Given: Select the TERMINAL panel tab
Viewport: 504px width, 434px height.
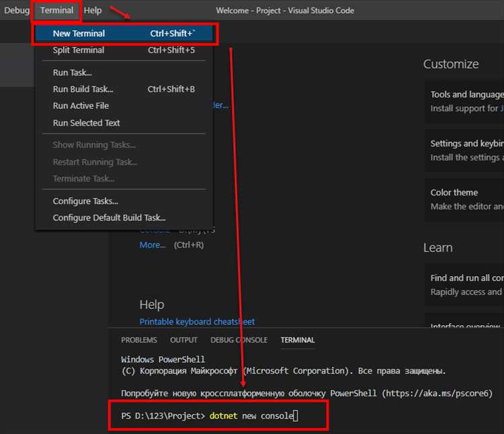Looking at the screenshot, I should click(x=297, y=340).
